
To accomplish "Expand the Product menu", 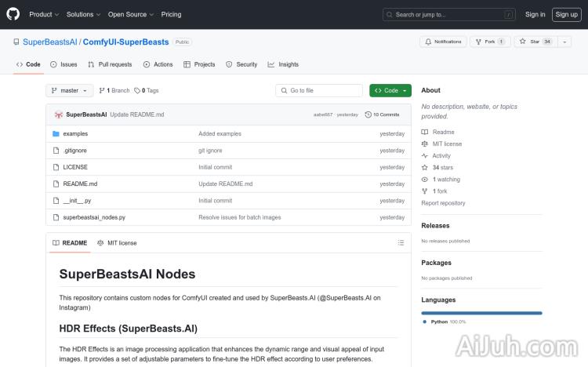I will (43, 14).
